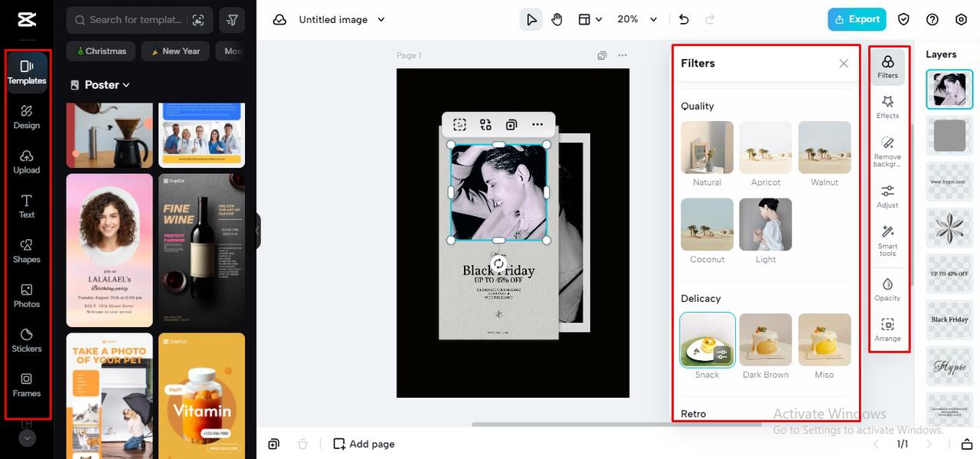Viewport: 980px width, 459px height.
Task: Click the rotate handle below the selected photo
Action: (498, 264)
